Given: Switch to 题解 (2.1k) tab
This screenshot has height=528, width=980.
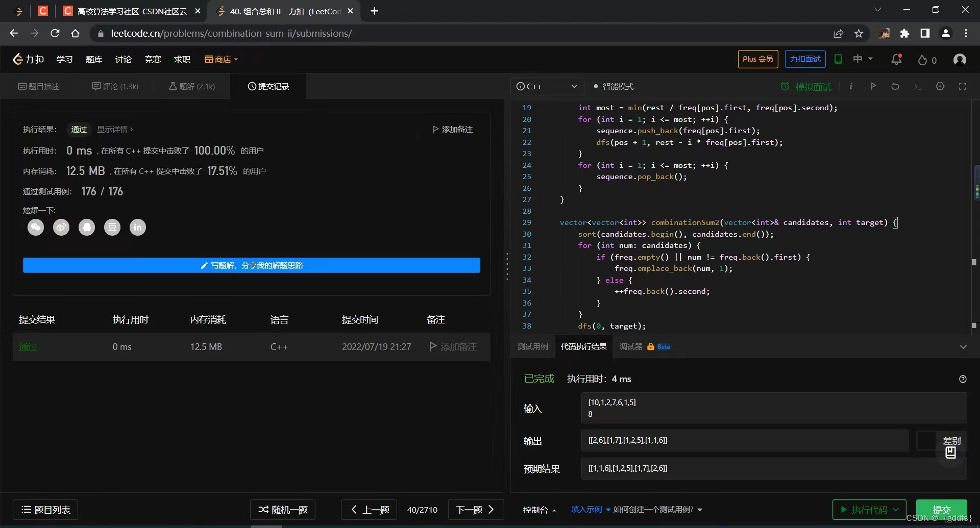Looking at the screenshot, I should [192, 86].
